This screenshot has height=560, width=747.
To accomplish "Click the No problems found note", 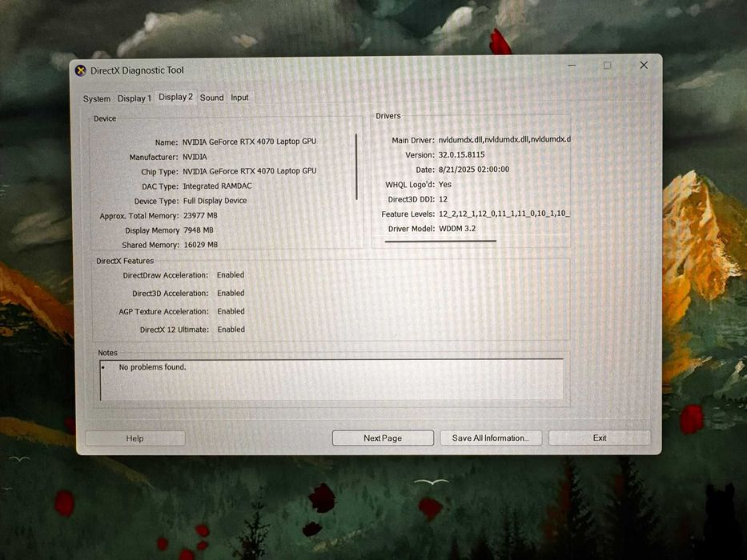I will point(152,367).
